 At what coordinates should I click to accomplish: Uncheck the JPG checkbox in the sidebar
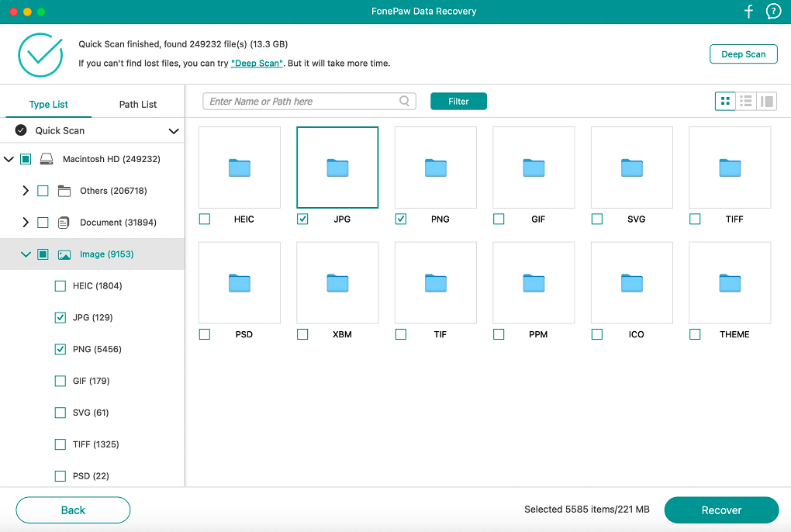pyautogui.click(x=60, y=317)
